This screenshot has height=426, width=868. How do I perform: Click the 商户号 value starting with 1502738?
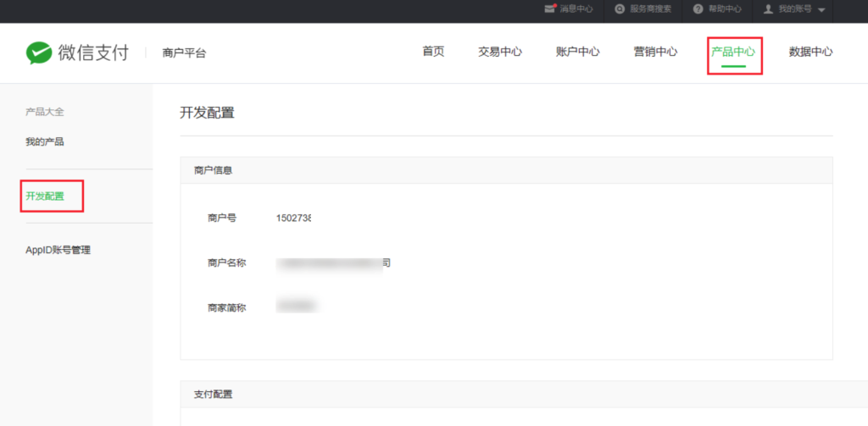(293, 218)
